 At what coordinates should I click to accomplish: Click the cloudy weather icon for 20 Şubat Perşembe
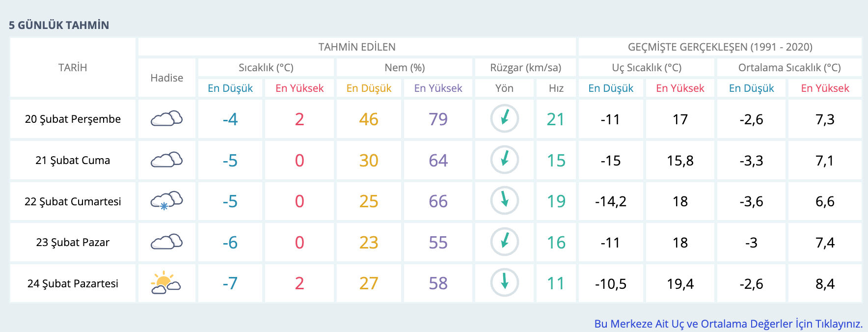(166, 119)
